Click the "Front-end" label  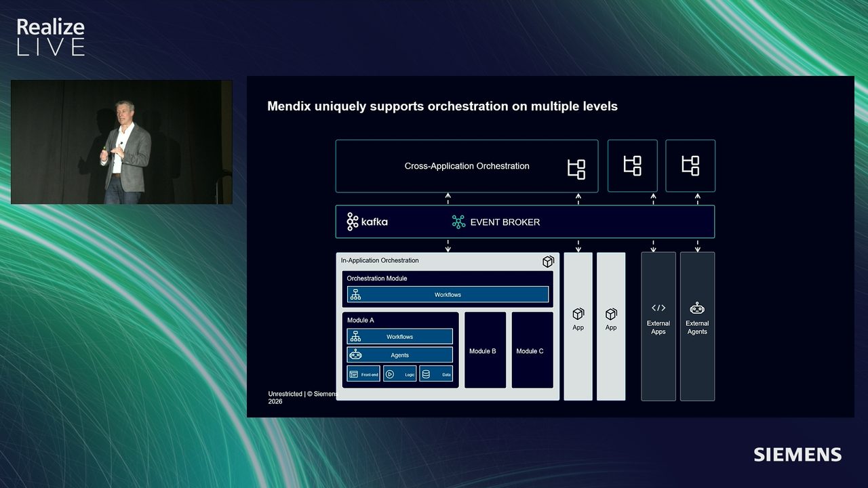click(370, 375)
